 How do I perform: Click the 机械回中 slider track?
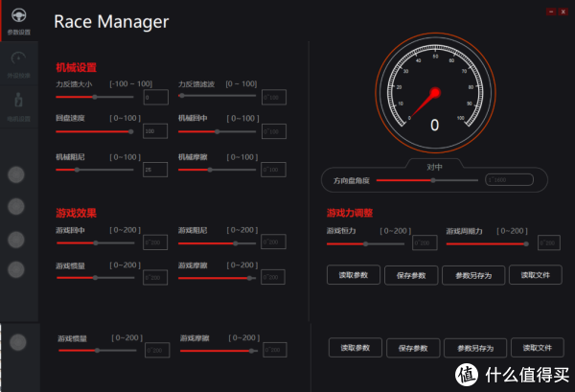coord(217,131)
